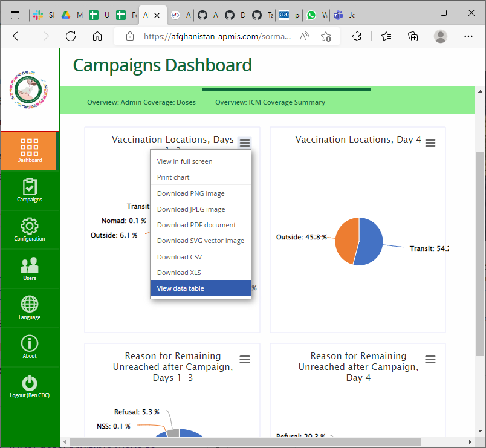
Task: Open the hamburger menu on Day 4 pie chart
Action: point(430,143)
